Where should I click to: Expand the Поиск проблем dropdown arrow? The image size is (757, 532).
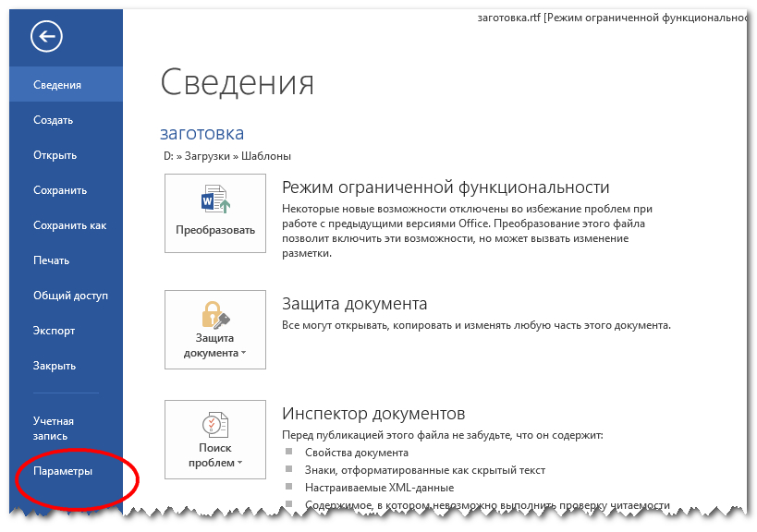(x=239, y=463)
